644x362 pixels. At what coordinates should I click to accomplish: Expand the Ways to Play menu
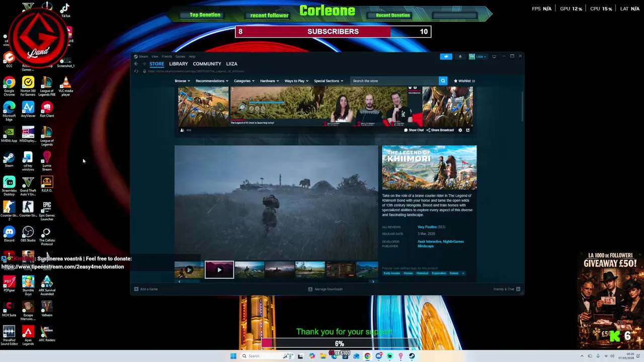(296, 81)
